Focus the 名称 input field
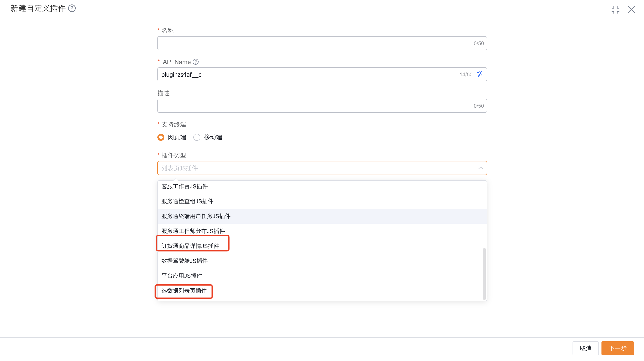 coord(322,43)
